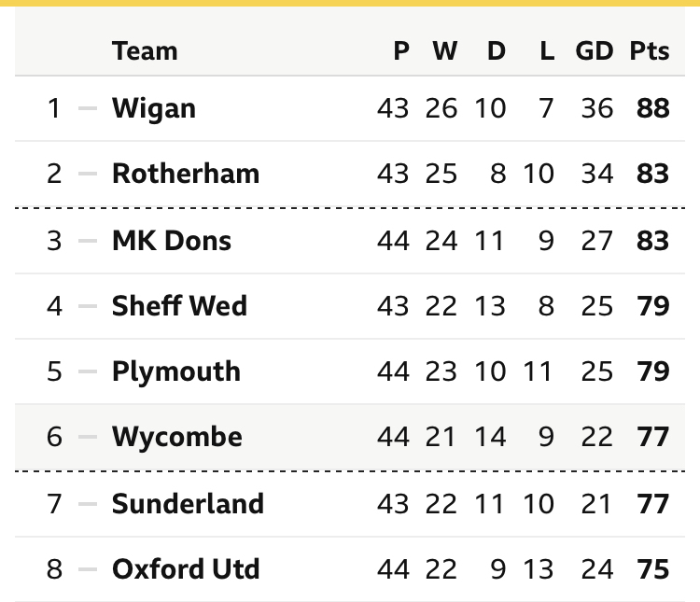Select the MK Dons team name
This screenshot has height=602, width=700.
pos(171,241)
